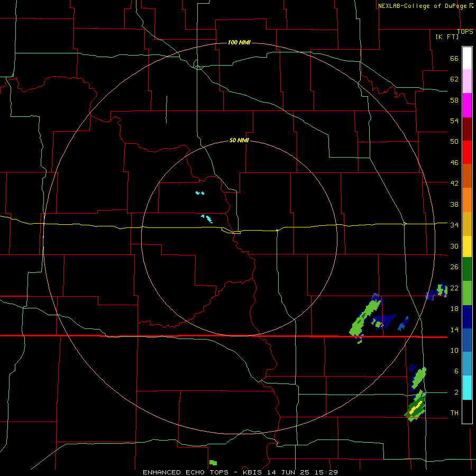Select the light green legend swatch
The image size is (476, 476).
(x=467, y=293)
